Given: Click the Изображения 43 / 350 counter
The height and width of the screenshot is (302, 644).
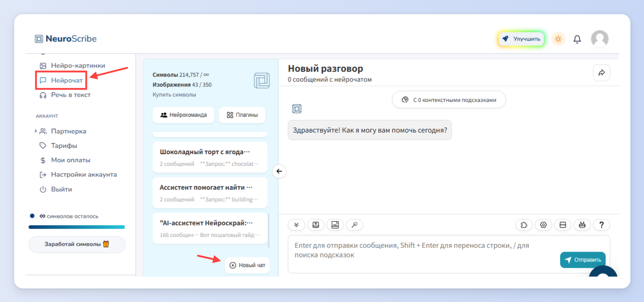Looking at the screenshot, I should point(182,85).
